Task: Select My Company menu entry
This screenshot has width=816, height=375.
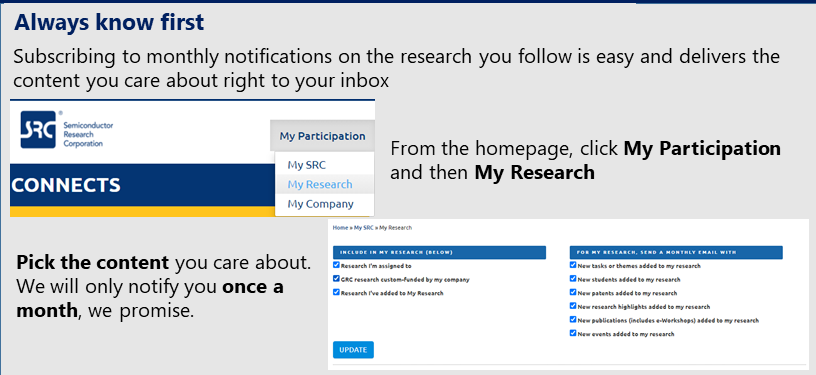Action: [320, 204]
